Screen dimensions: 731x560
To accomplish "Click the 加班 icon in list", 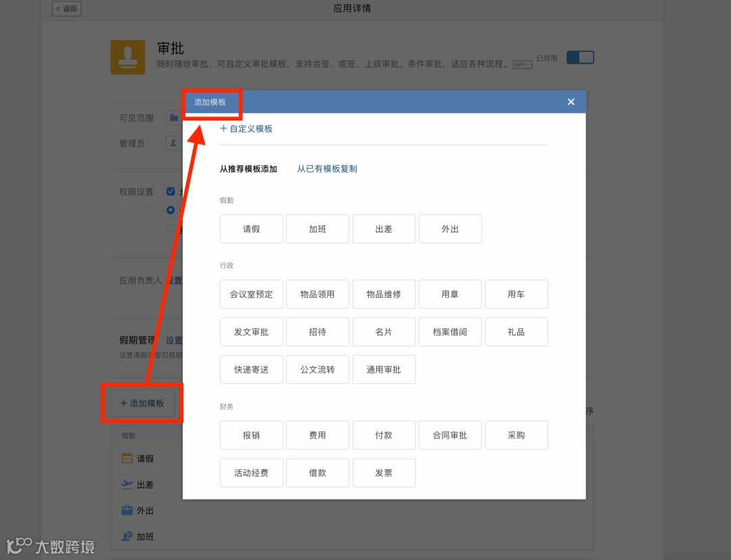I will (127, 536).
